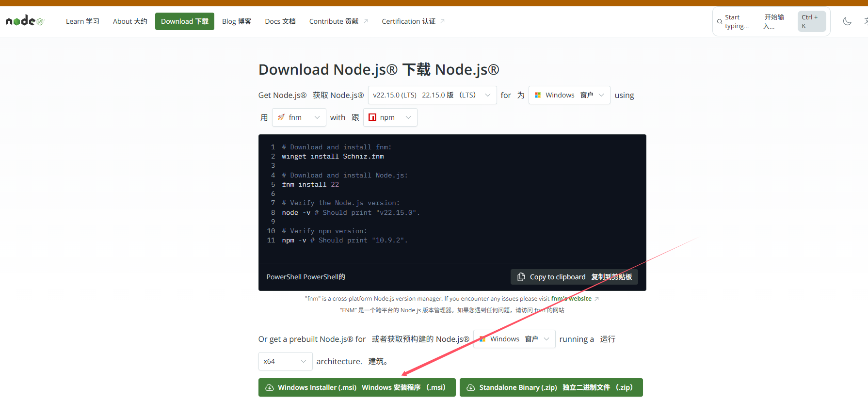Select the Download nav tab
Image resolution: width=868 pixels, height=401 pixels.
coord(185,21)
